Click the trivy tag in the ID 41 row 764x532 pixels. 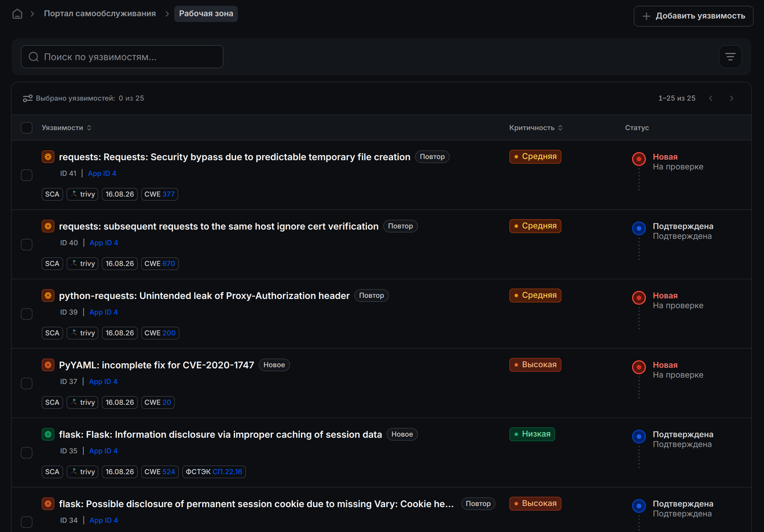coord(82,194)
